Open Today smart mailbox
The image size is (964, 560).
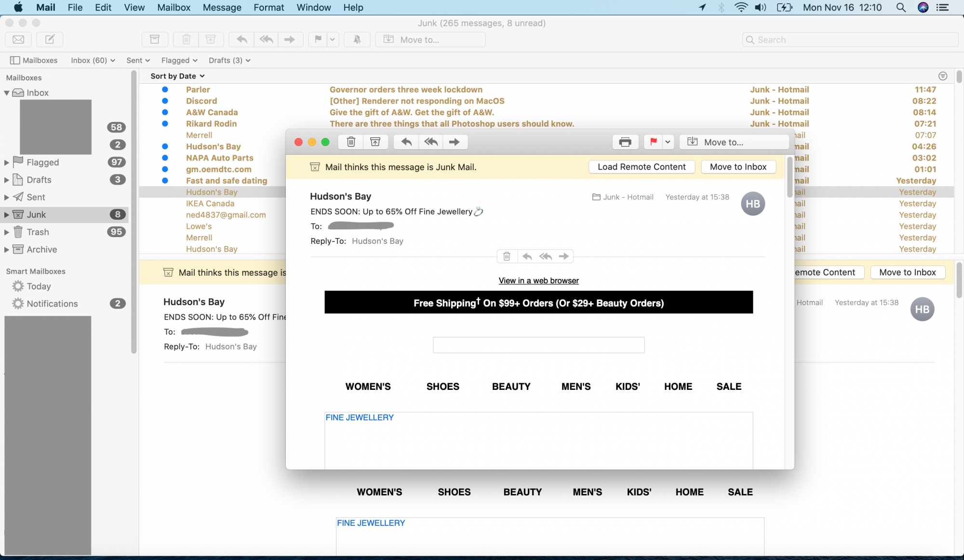click(x=39, y=286)
